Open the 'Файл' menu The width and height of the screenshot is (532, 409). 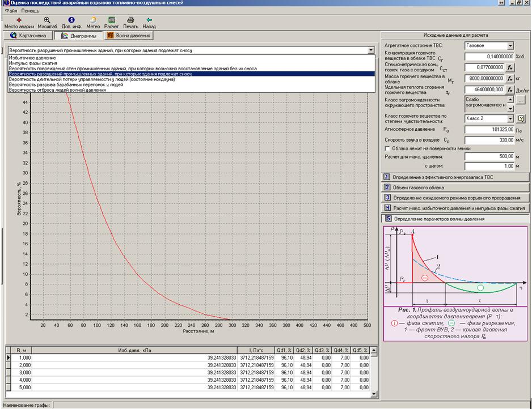10,11
